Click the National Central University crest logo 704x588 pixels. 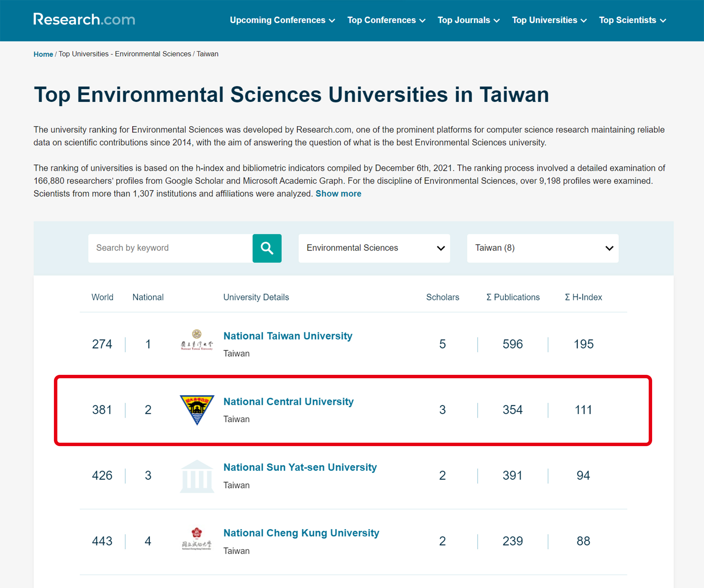coord(197,410)
